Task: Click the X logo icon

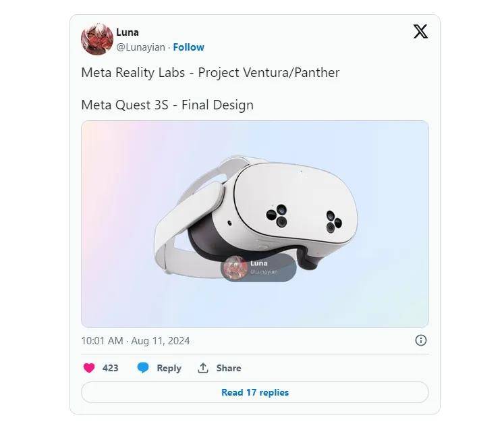Action: click(420, 32)
